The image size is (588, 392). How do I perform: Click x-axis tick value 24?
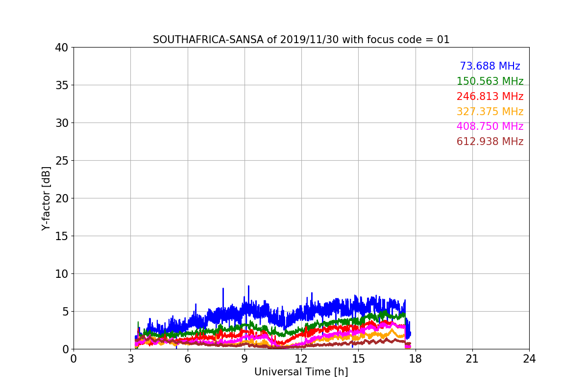pos(529,359)
